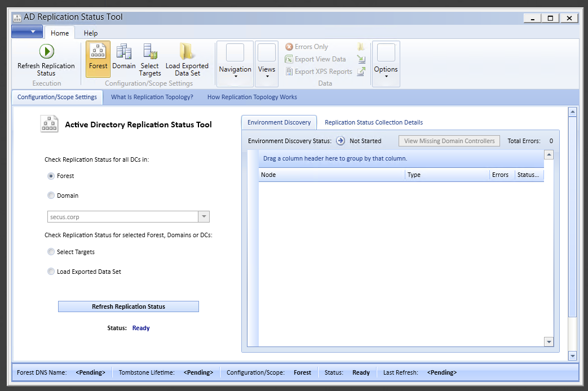The image size is (588, 391).
Task: Click the Environment Discovery Status arrow icon
Action: coord(341,141)
